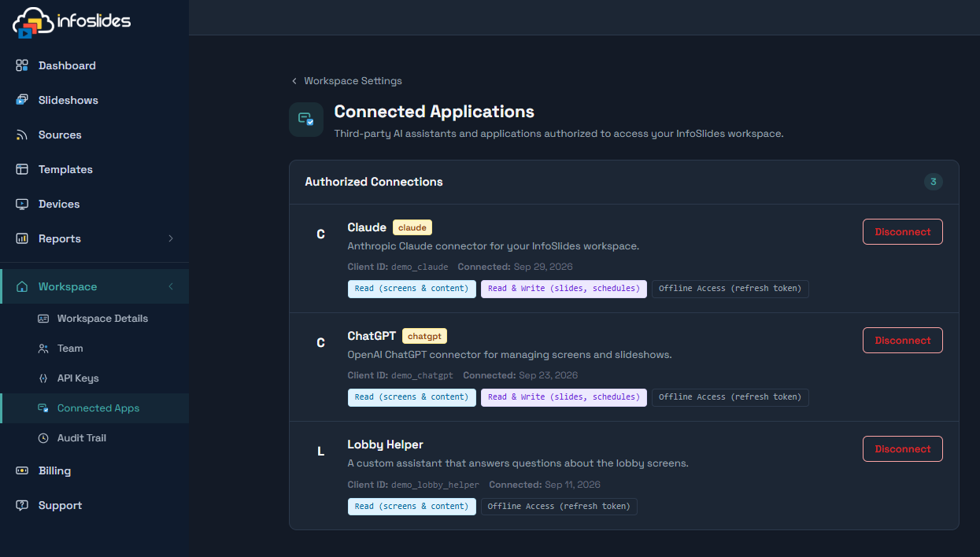Click the API Keys braces icon
The height and width of the screenshot is (557, 980).
pos(43,378)
